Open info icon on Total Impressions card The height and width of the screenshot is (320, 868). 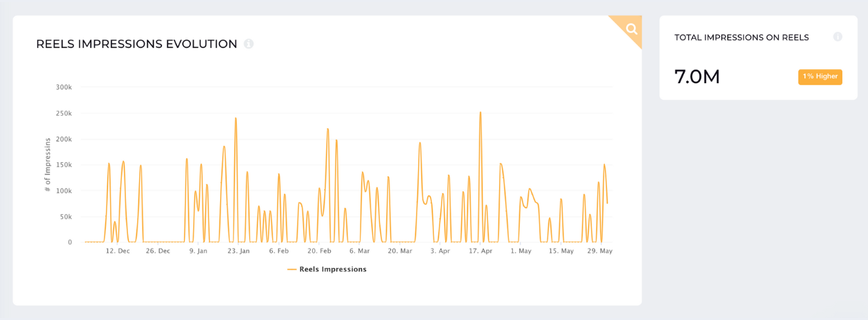(x=838, y=37)
